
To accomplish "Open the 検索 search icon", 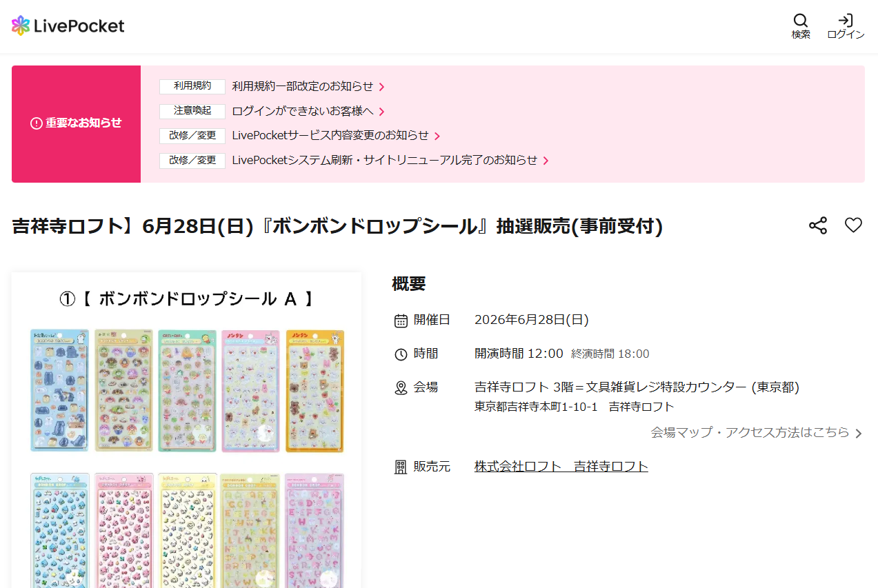I will coord(801,26).
